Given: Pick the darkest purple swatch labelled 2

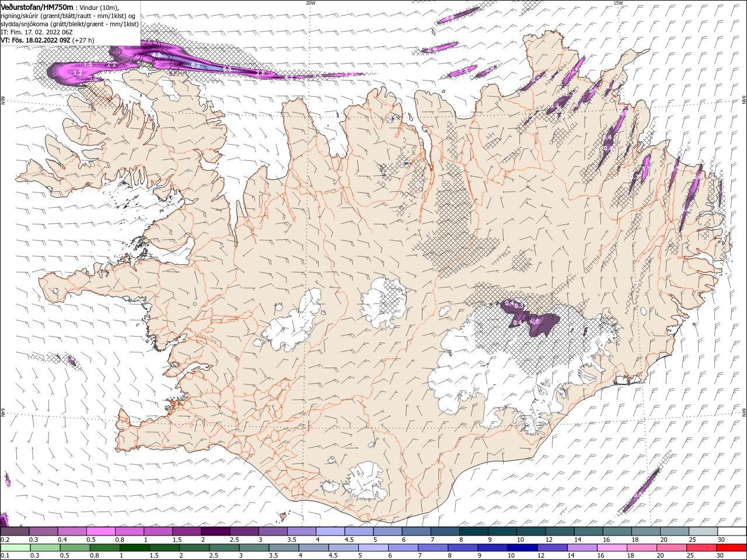Looking at the screenshot, I should click(x=215, y=531).
